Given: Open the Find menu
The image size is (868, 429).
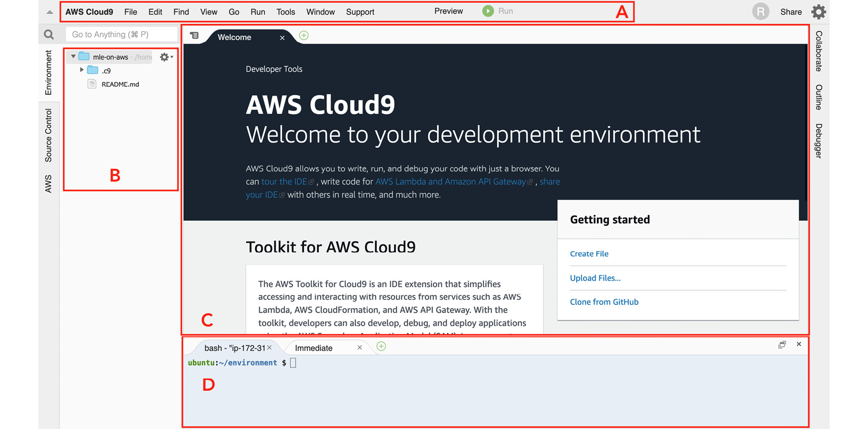Looking at the screenshot, I should (x=181, y=12).
